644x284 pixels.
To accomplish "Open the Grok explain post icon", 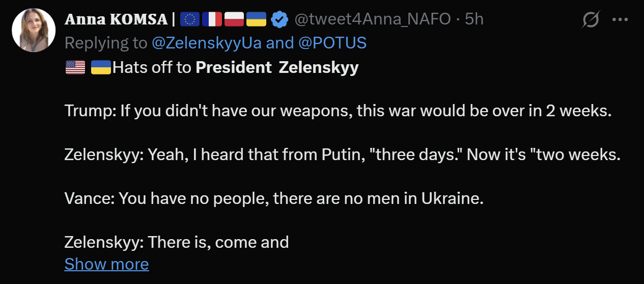I will (592, 20).
